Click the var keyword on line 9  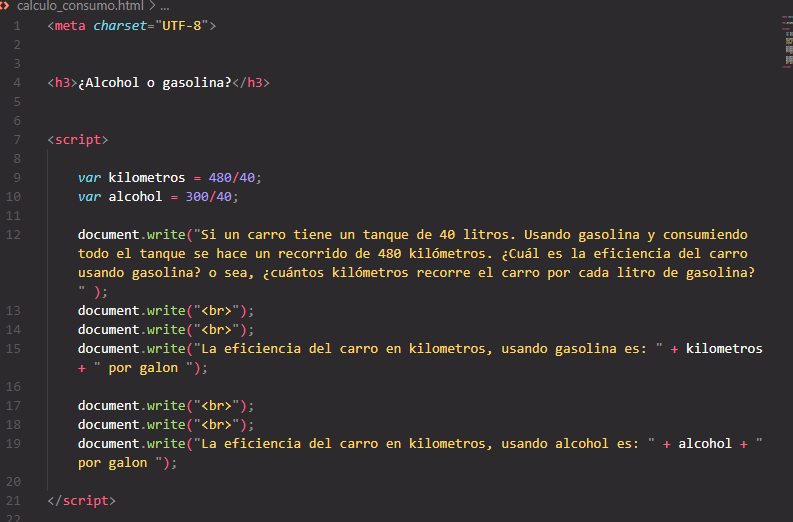click(89, 178)
